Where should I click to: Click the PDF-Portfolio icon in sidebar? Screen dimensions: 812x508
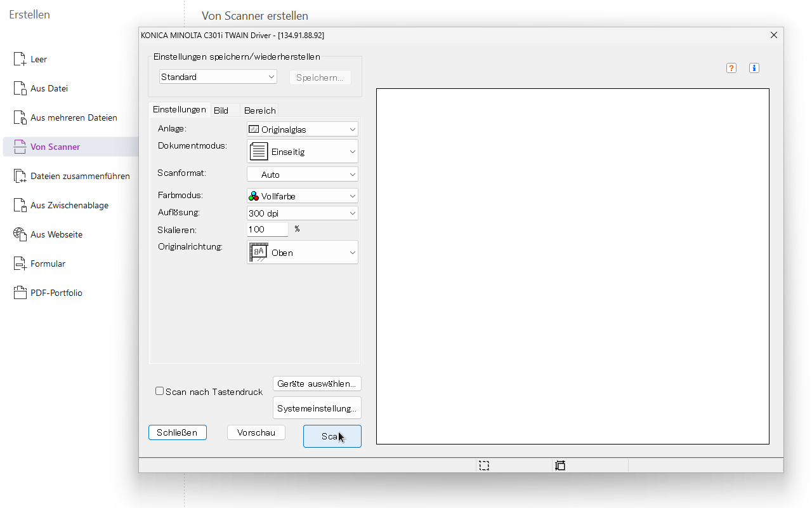20,293
